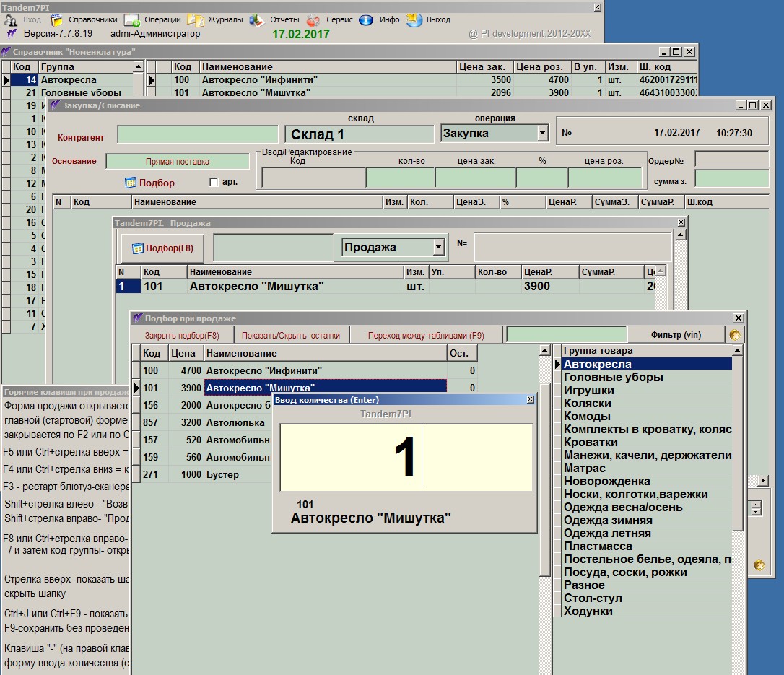Viewport: 784px width, 675px height.
Task: Click the filter text field beside Фильтр (vin)
Action: (566, 334)
